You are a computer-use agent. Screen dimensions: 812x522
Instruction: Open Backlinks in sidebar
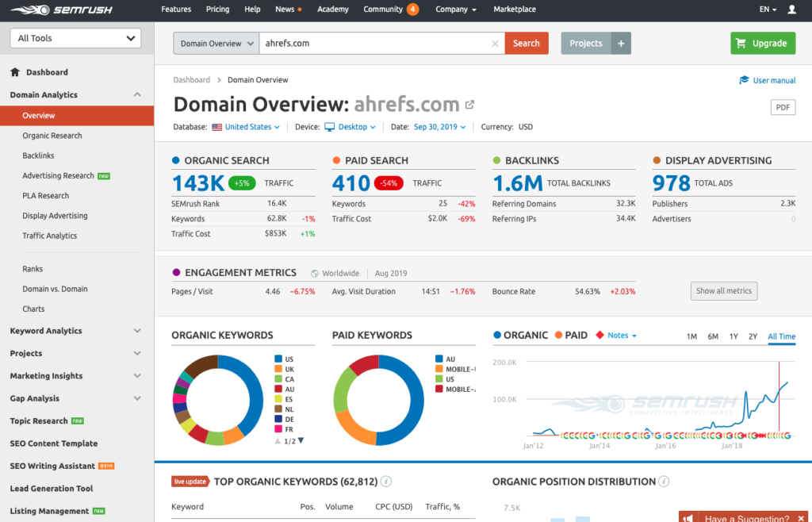click(38, 155)
